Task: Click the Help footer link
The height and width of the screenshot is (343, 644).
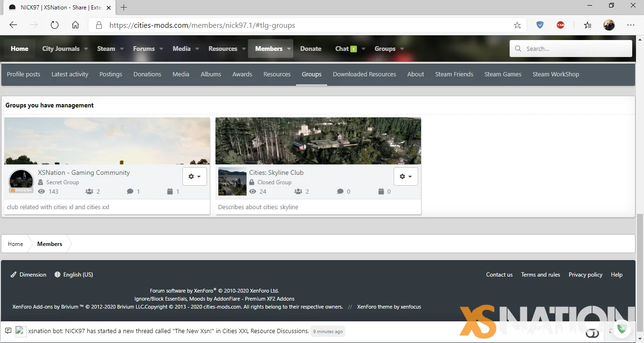Action: (x=617, y=275)
